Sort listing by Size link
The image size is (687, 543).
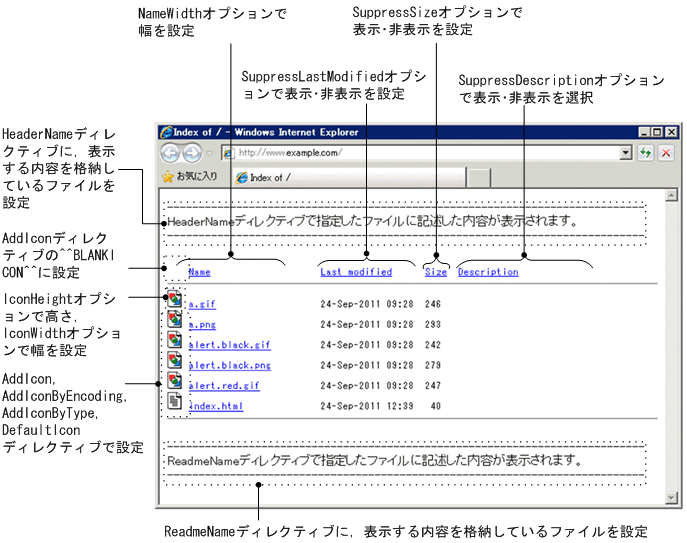(x=436, y=272)
